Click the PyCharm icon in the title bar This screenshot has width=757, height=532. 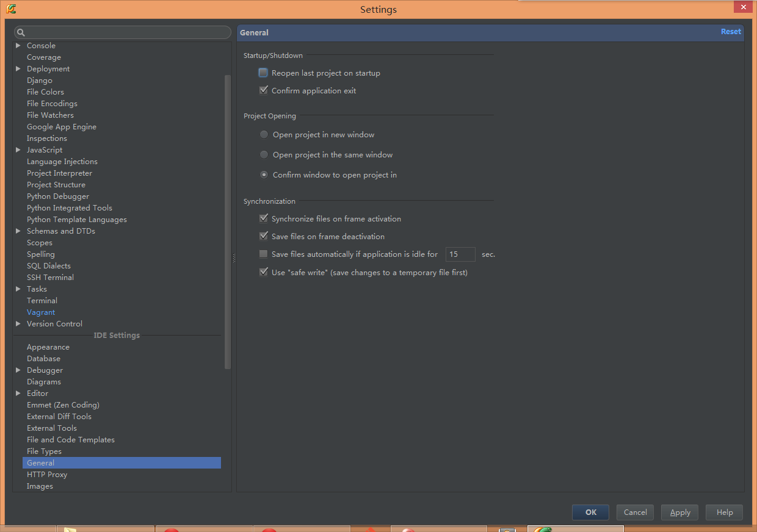point(11,9)
